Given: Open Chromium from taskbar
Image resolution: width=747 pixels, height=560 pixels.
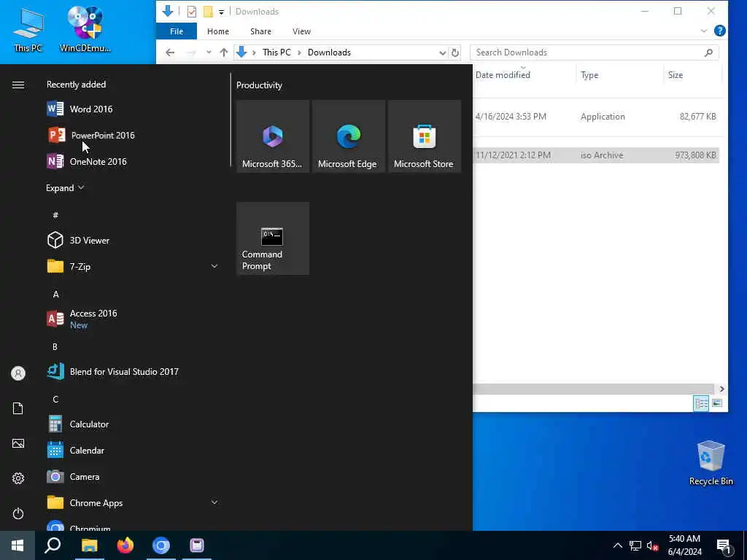Looking at the screenshot, I should [x=161, y=545].
